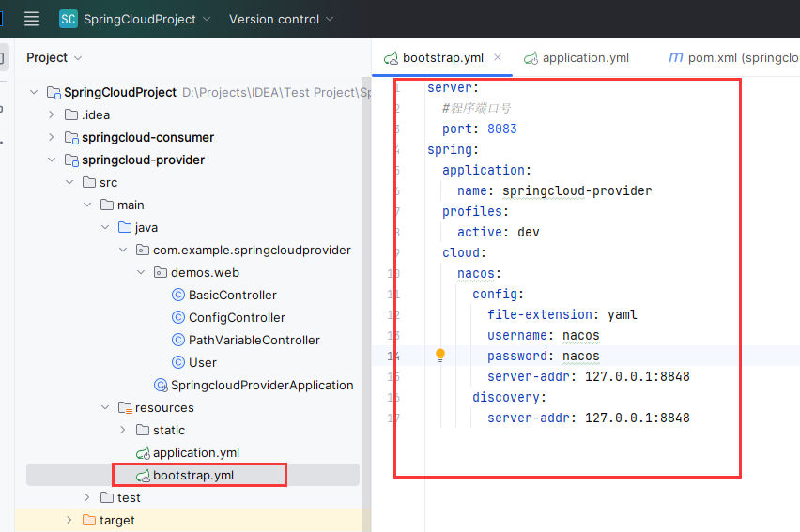Click the BasicController class icon
Image resolution: width=800 pixels, height=532 pixels.
pyautogui.click(x=178, y=295)
